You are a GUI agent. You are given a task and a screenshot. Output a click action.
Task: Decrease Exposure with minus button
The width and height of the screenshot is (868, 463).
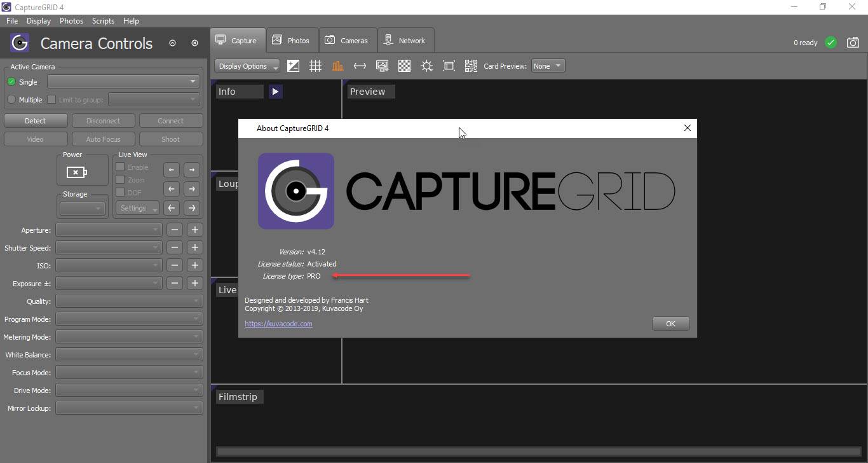tap(175, 284)
